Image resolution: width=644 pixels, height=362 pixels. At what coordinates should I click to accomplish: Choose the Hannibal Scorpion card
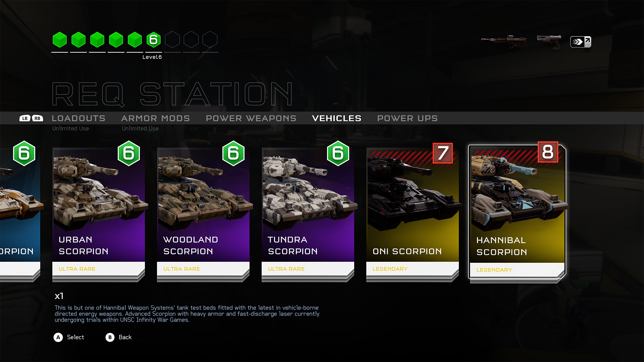tap(517, 212)
